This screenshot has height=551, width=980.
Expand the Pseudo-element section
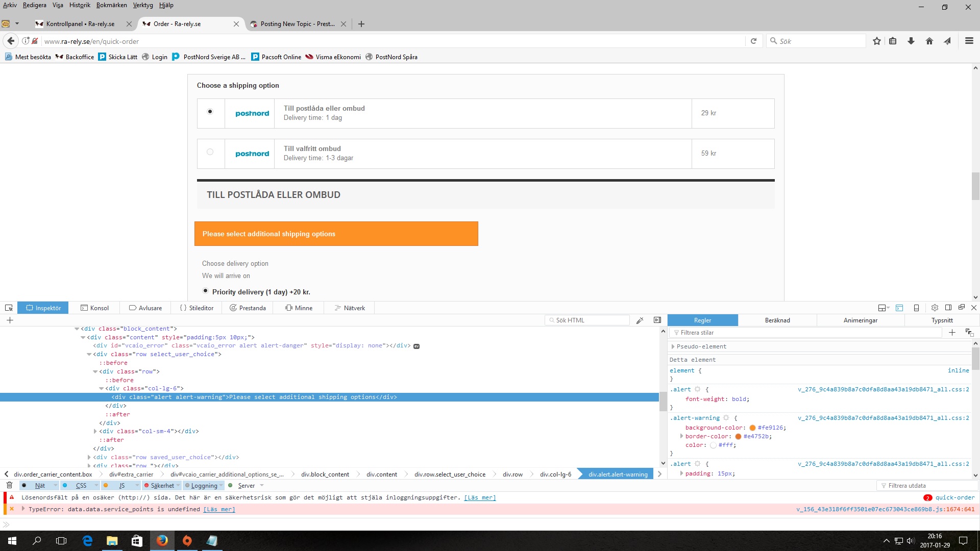click(673, 346)
